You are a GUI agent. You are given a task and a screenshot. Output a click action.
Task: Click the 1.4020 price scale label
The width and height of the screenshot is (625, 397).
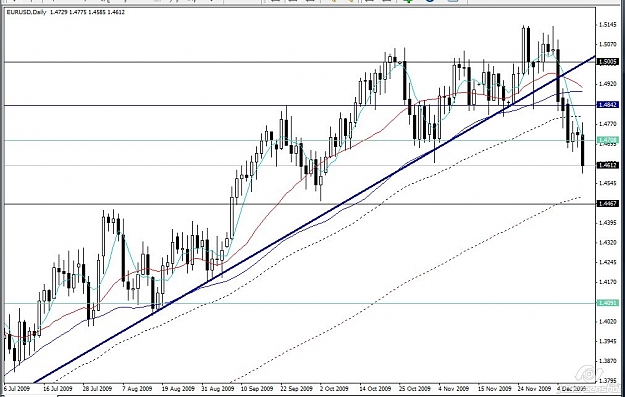click(608, 321)
